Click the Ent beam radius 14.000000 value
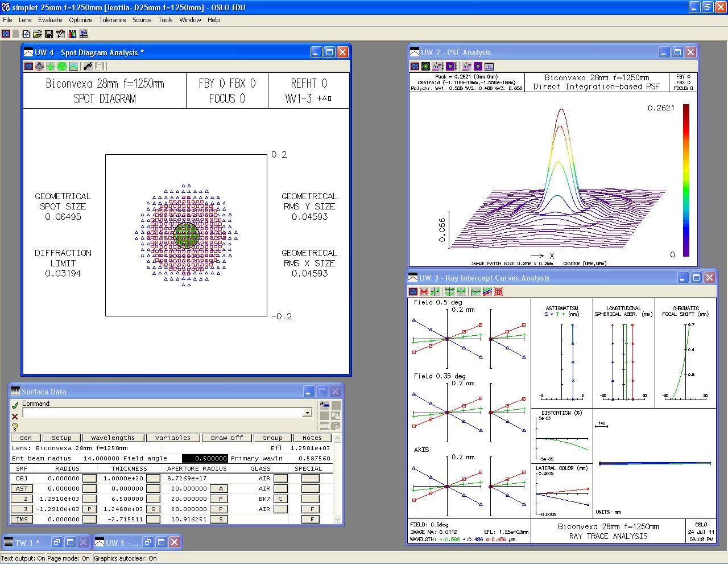728x564 pixels. 101,458
